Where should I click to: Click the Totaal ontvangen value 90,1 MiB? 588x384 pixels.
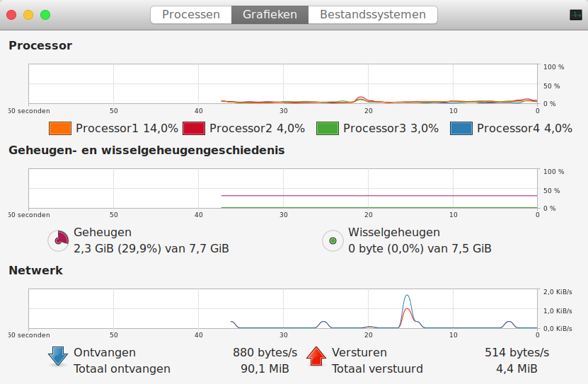[x=258, y=368]
